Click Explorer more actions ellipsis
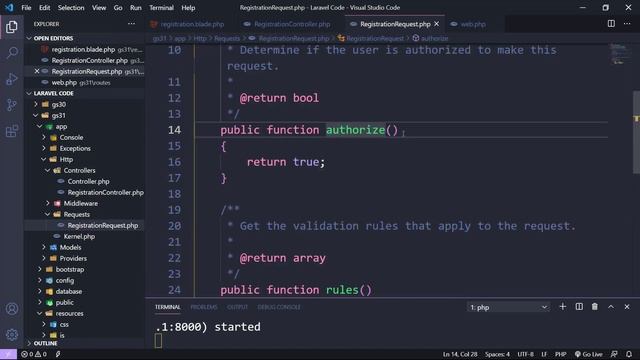Screen dimensions: 640x360 tap(131, 24)
